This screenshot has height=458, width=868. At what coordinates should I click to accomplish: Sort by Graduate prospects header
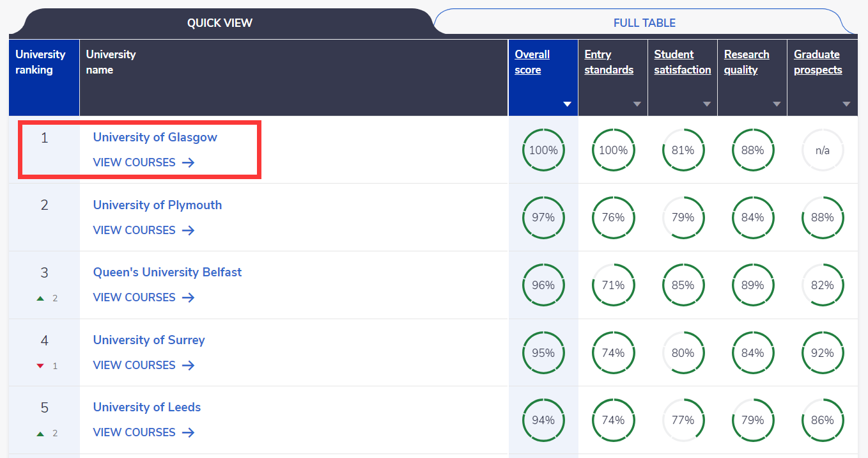click(818, 62)
